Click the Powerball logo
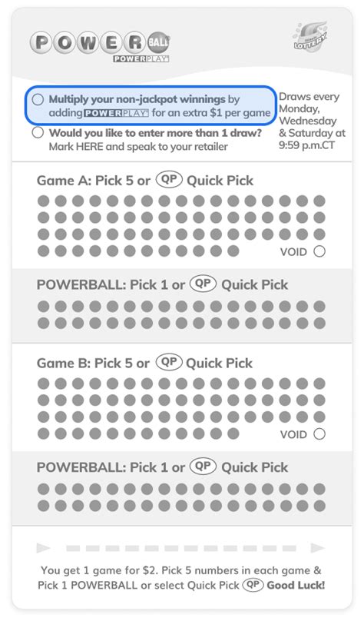 click(x=100, y=47)
